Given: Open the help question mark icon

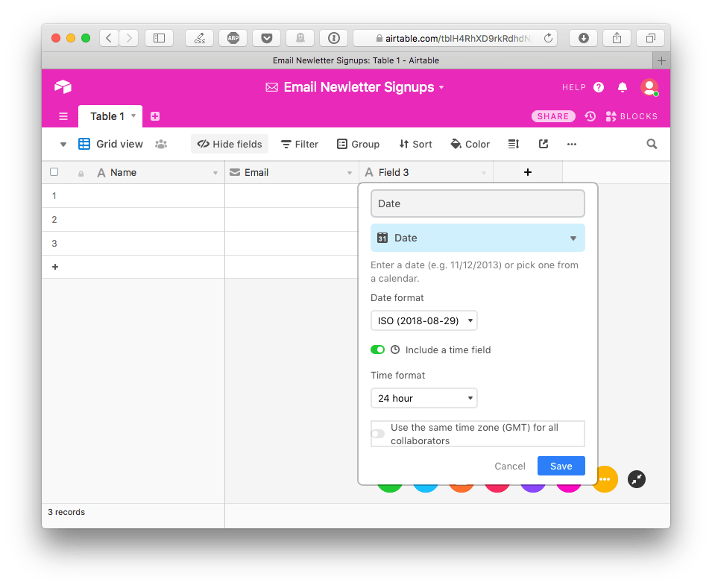Looking at the screenshot, I should (x=599, y=87).
